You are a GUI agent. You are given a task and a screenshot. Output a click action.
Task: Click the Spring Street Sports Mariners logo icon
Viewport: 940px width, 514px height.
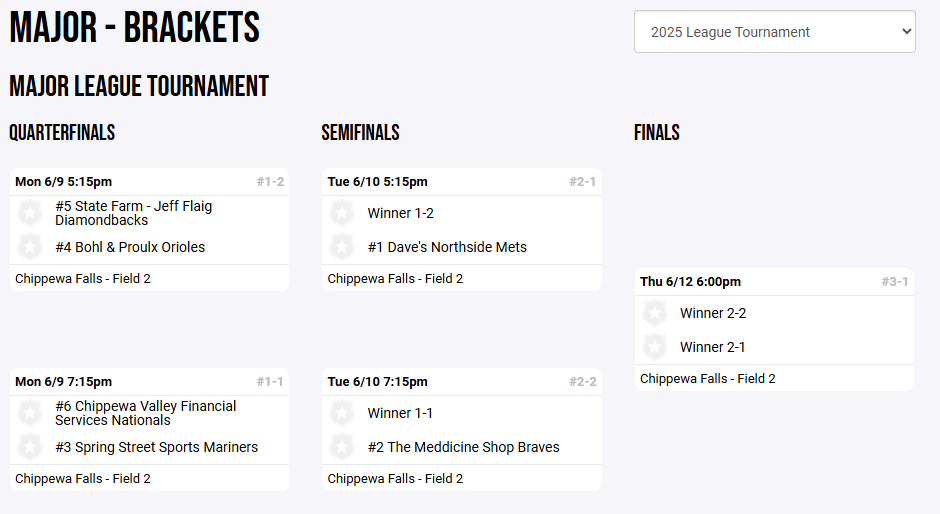tap(30, 447)
